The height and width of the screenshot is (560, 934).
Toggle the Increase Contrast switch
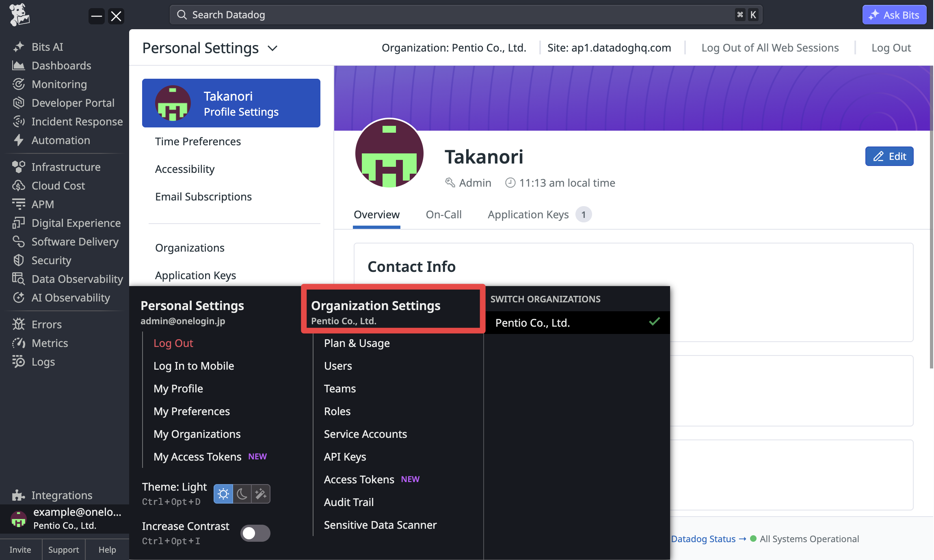(255, 533)
